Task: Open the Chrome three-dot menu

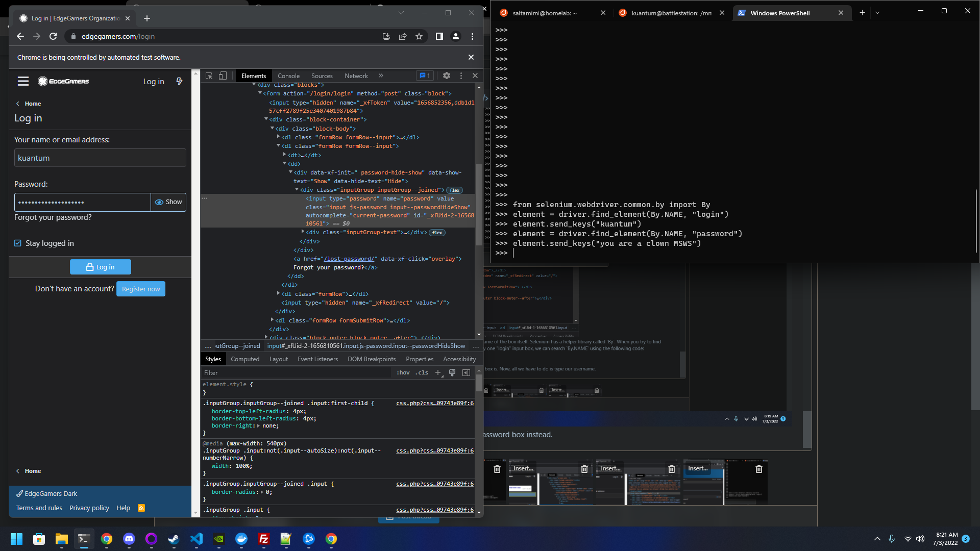Action: [x=472, y=36]
